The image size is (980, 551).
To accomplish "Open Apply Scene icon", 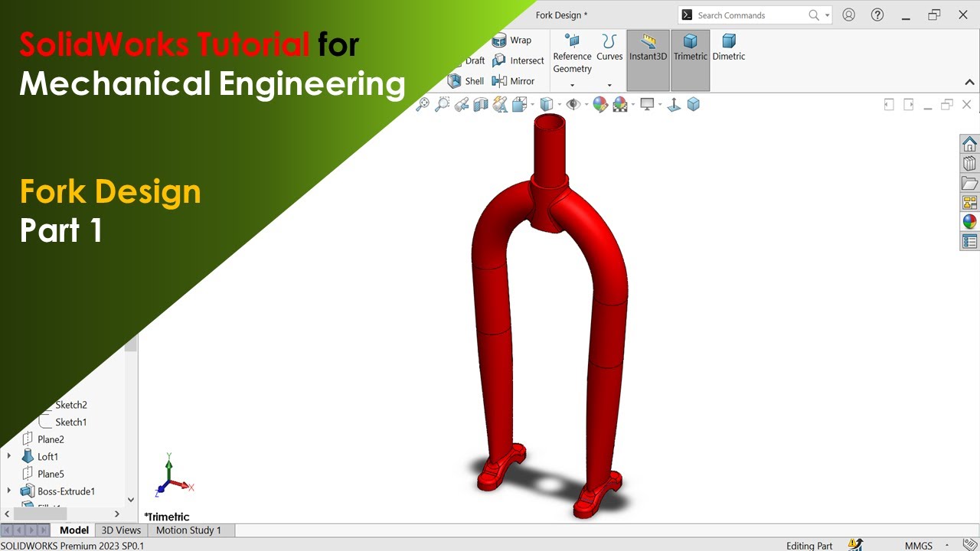I will tap(620, 105).
